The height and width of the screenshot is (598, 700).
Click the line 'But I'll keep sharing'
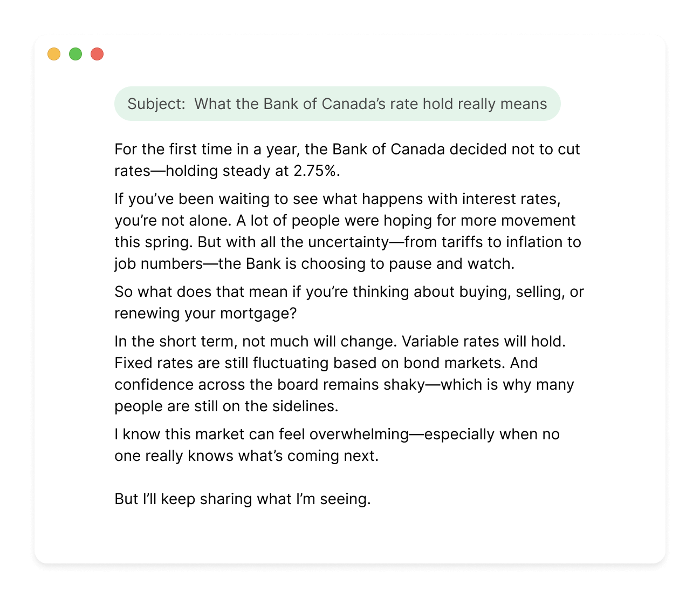point(242,499)
